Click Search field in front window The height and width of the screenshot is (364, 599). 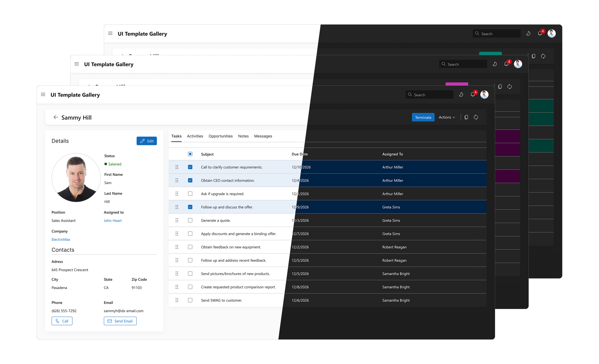coord(429,95)
